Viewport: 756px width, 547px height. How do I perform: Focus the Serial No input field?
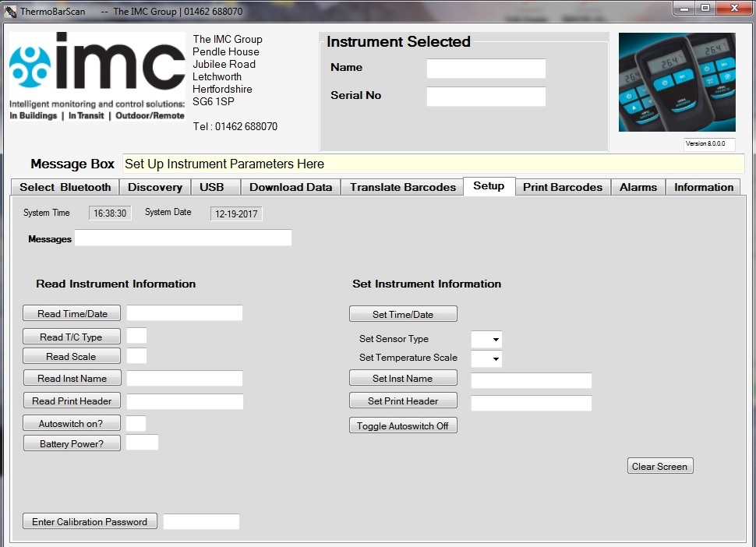pyautogui.click(x=486, y=97)
